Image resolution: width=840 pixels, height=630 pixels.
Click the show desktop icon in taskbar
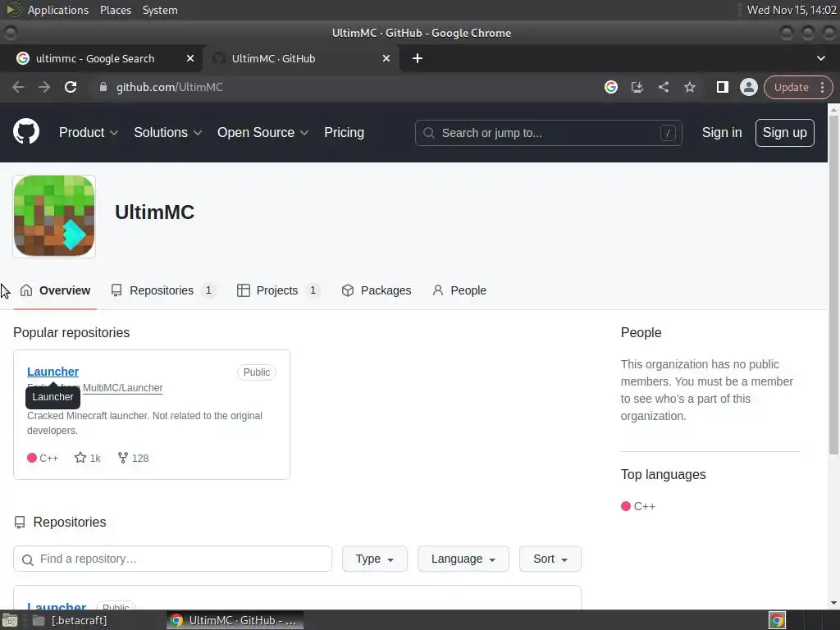coord(10,620)
